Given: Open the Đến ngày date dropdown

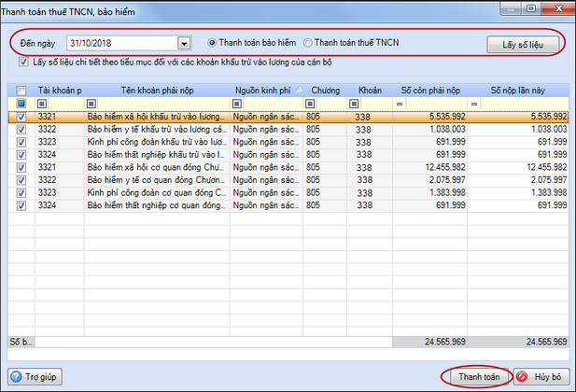Looking at the screenshot, I should (184, 43).
